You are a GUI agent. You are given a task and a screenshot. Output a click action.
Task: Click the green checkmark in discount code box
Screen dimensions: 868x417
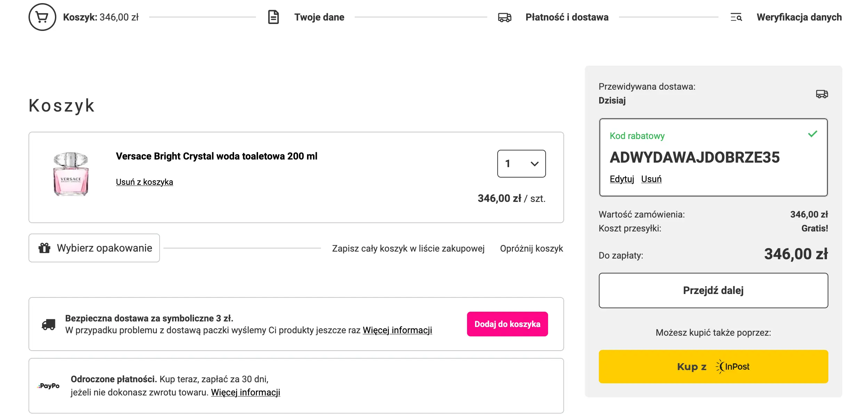click(x=812, y=134)
